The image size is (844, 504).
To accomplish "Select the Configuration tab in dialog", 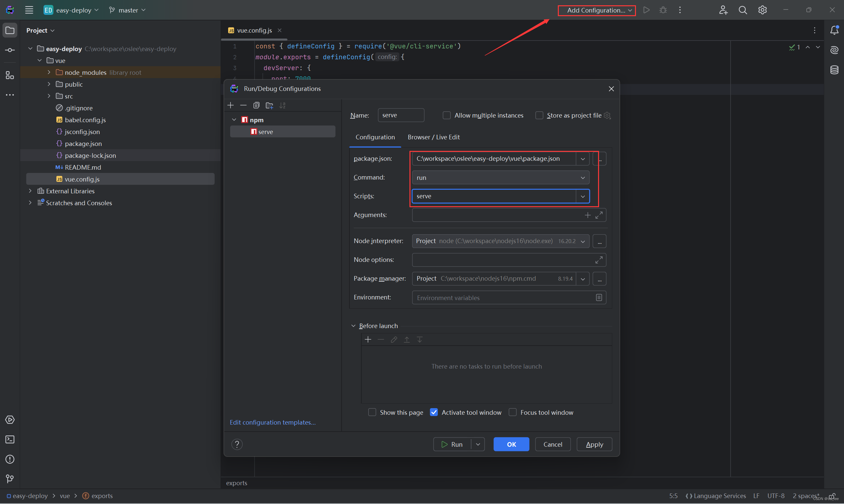I will tap(375, 137).
